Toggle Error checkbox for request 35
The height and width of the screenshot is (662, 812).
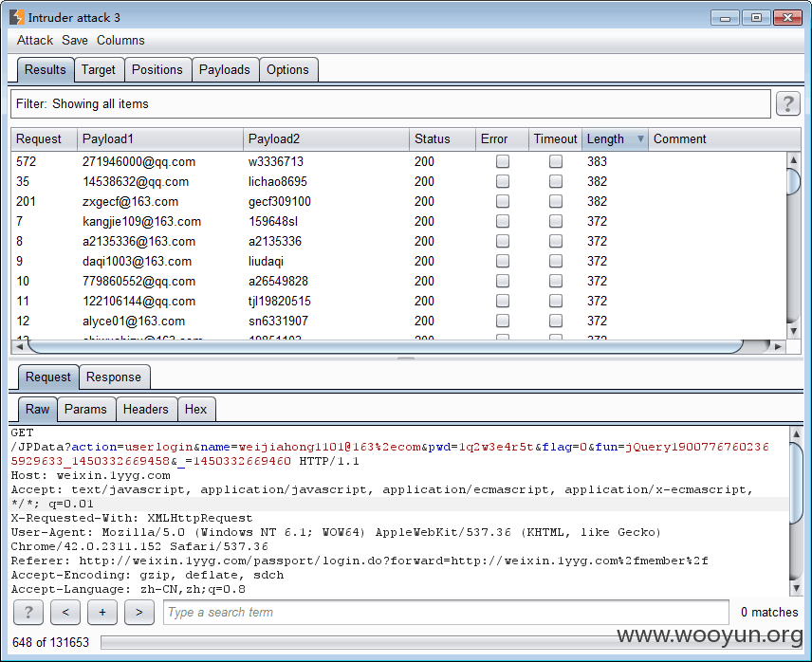(x=503, y=181)
